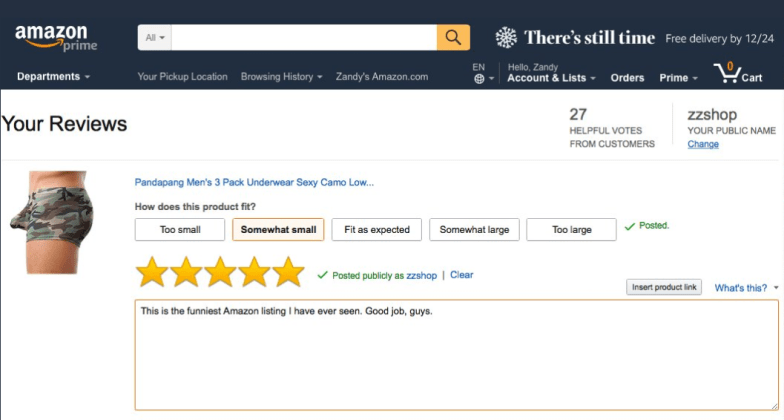This screenshot has width=784, height=420.
Task: Set rating to three stars
Action: tap(220, 272)
